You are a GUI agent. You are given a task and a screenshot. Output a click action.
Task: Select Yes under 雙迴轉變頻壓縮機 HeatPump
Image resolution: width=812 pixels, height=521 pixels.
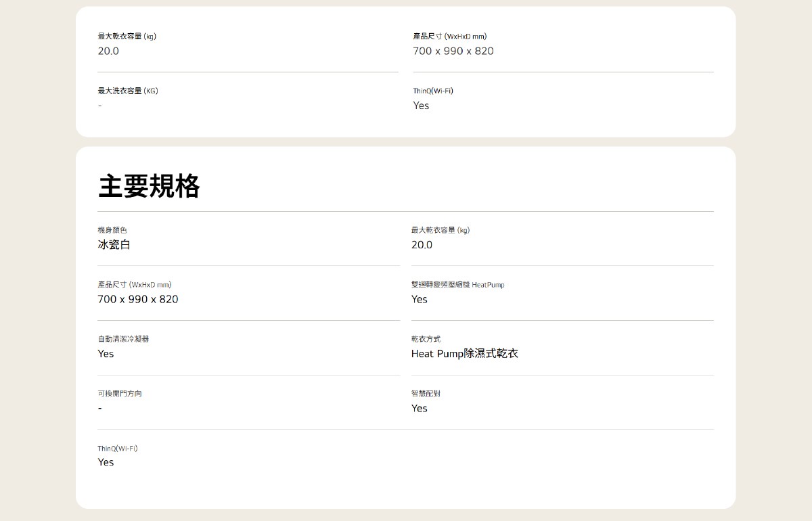coord(420,300)
